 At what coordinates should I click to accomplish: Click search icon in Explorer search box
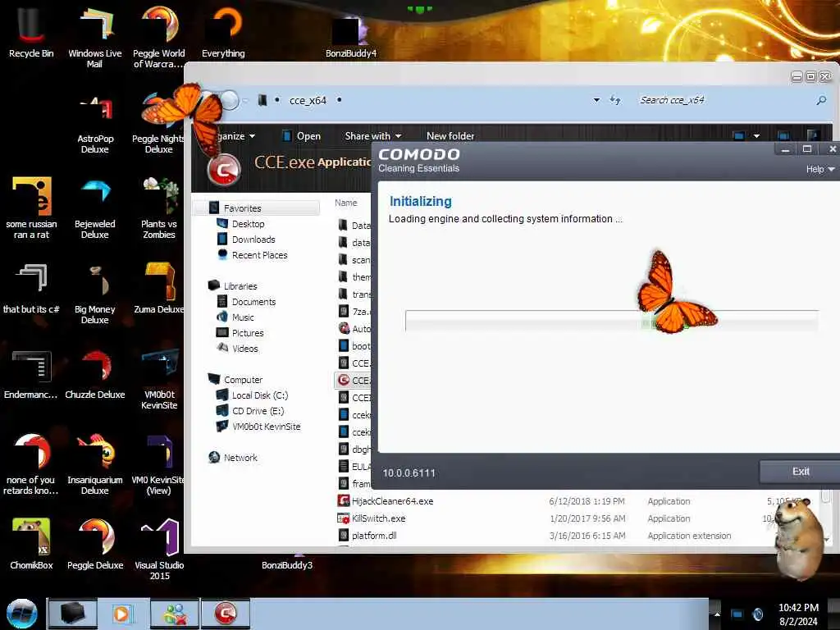(x=820, y=100)
